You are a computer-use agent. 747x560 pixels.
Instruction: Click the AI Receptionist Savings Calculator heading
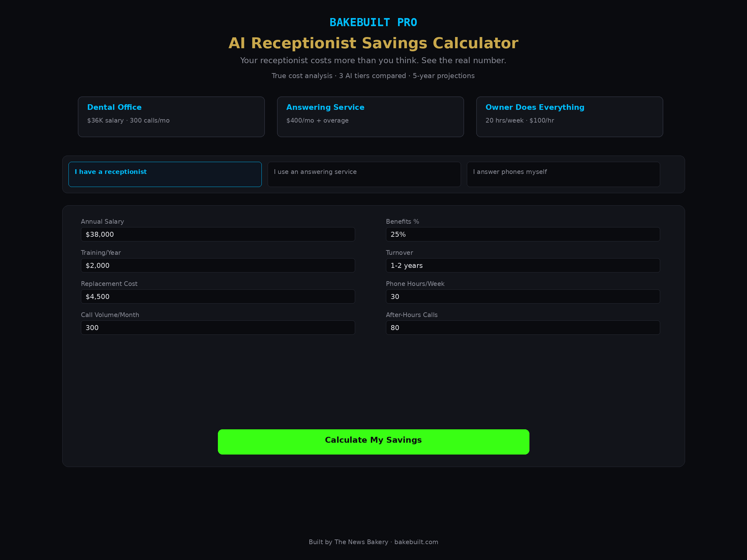click(374, 43)
